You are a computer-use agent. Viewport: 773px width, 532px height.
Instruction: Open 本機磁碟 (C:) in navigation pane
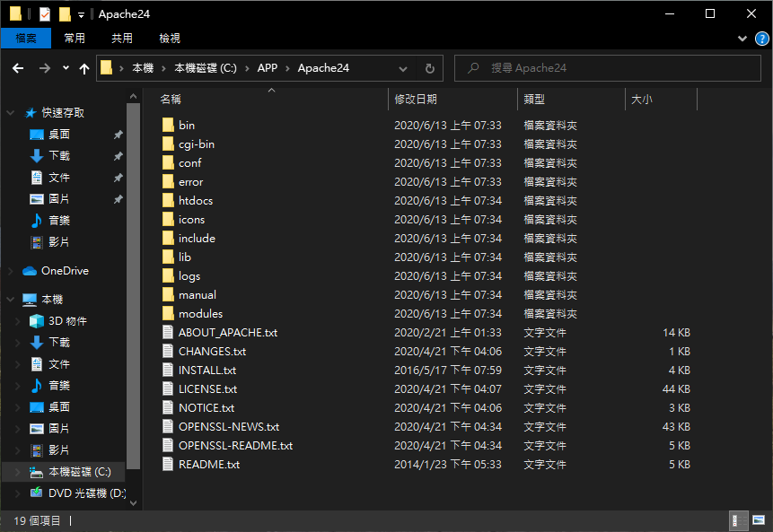(79, 472)
